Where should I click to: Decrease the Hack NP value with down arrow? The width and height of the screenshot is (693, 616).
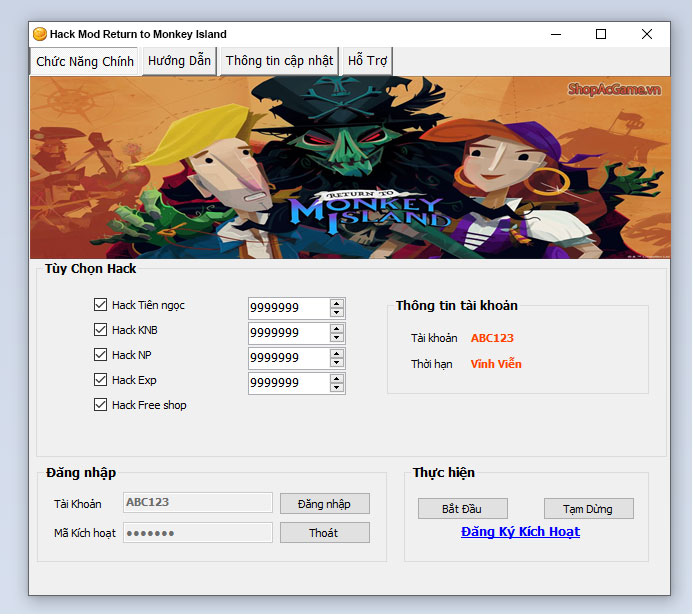pyautogui.click(x=337, y=362)
